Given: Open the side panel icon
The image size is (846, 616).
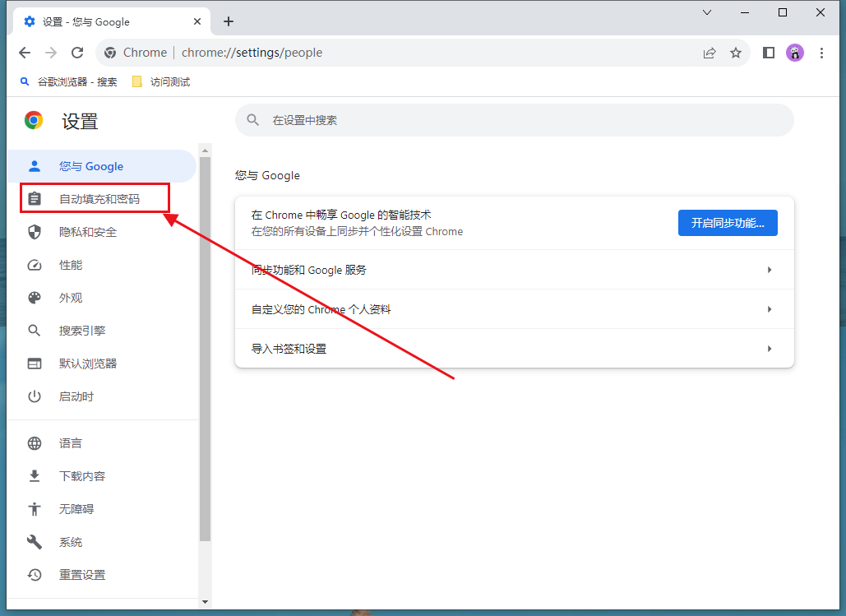Looking at the screenshot, I should pos(768,53).
